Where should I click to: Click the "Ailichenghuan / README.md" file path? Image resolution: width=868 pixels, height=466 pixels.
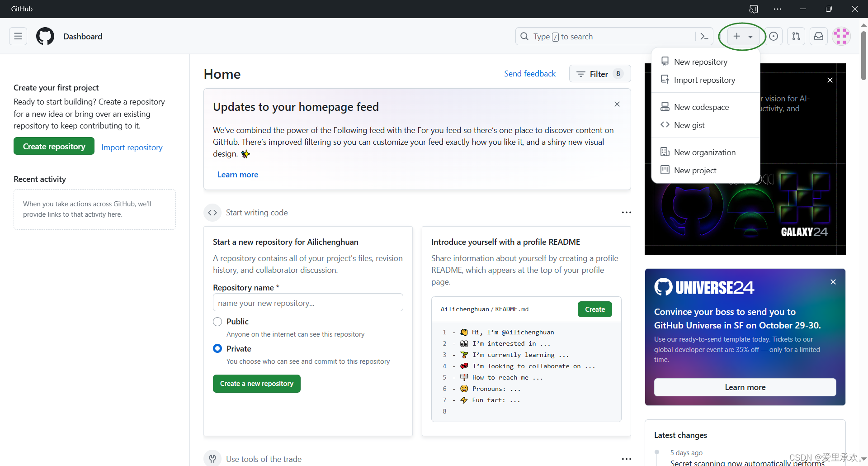[485, 309]
